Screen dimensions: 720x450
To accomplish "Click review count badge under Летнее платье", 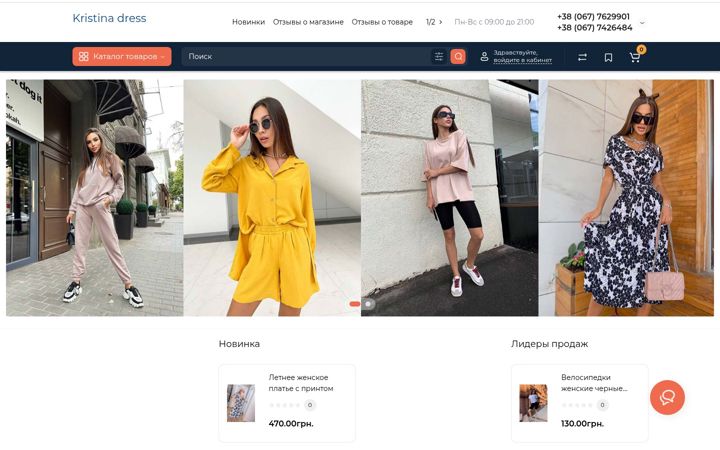I will click(310, 405).
